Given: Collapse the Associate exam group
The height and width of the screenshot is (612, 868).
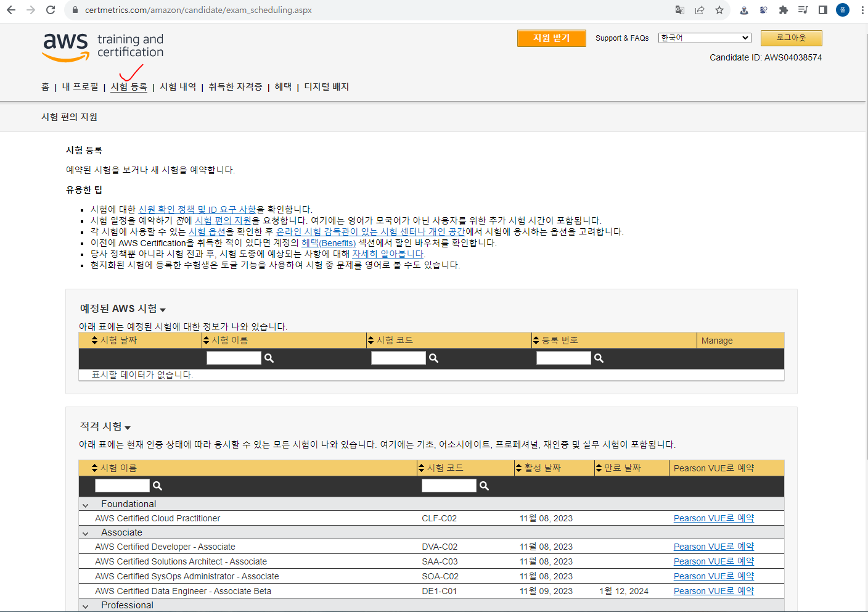Looking at the screenshot, I should pos(86,533).
